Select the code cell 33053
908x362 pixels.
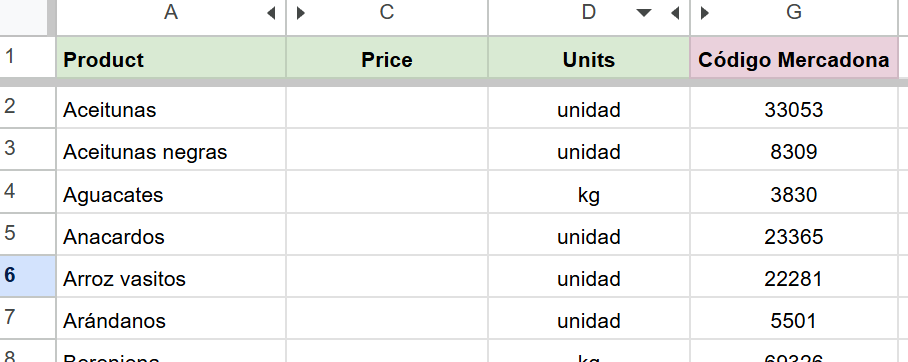[x=794, y=108]
